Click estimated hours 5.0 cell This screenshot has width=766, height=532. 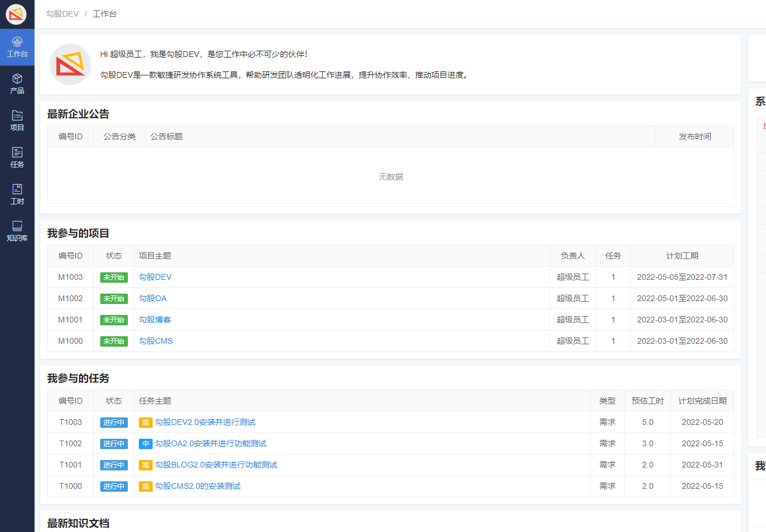pos(647,422)
